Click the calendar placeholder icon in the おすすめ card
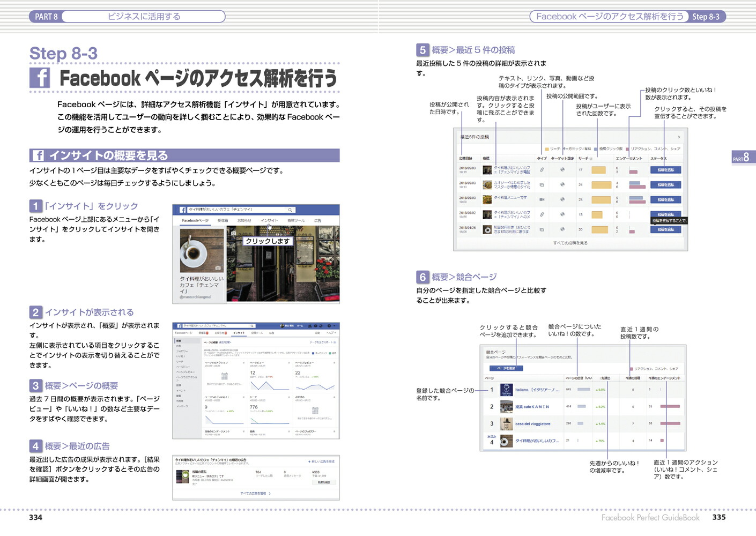 click(315, 410)
